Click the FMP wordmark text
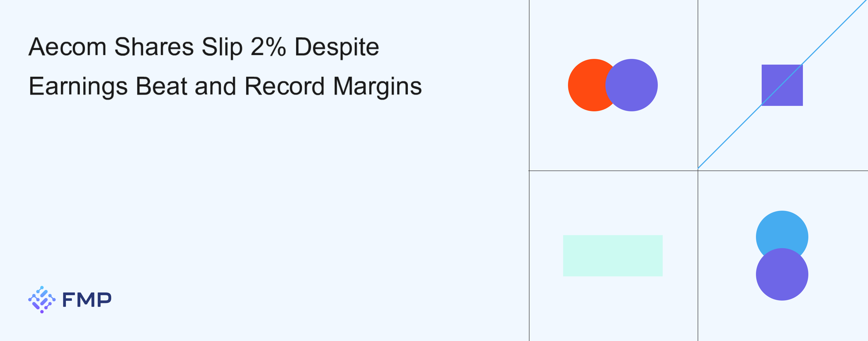The image size is (868, 341). [x=87, y=300]
